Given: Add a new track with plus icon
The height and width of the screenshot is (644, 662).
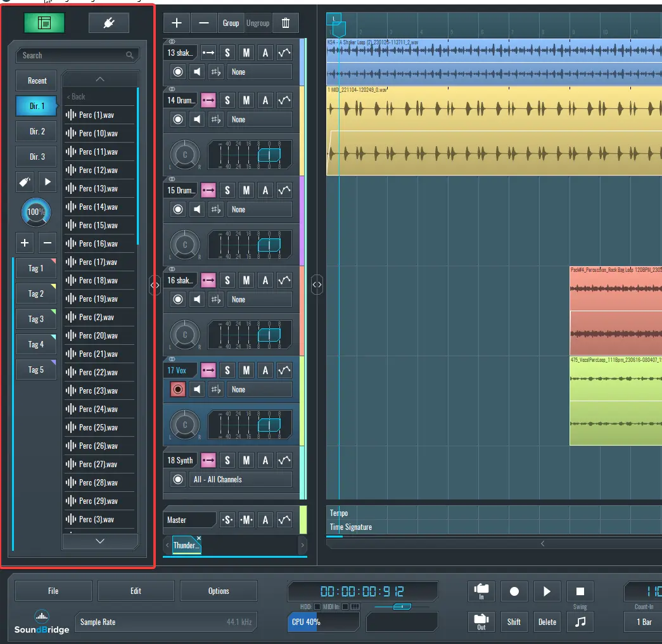Looking at the screenshot, I should 177,23.
